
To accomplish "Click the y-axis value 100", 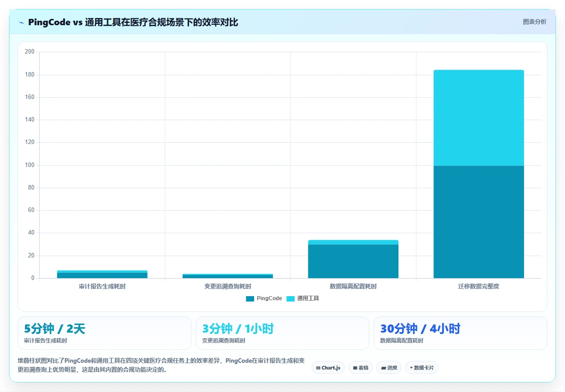I will [30, 165].
